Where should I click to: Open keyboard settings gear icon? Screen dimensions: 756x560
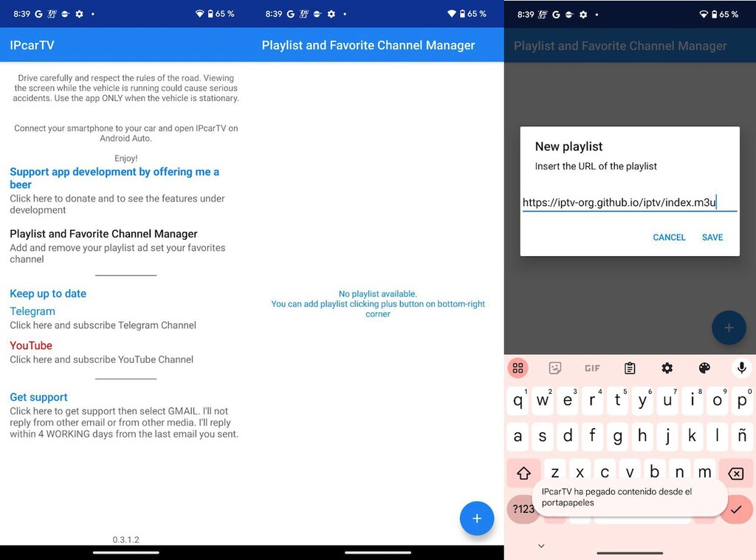[x=667, y=368]
